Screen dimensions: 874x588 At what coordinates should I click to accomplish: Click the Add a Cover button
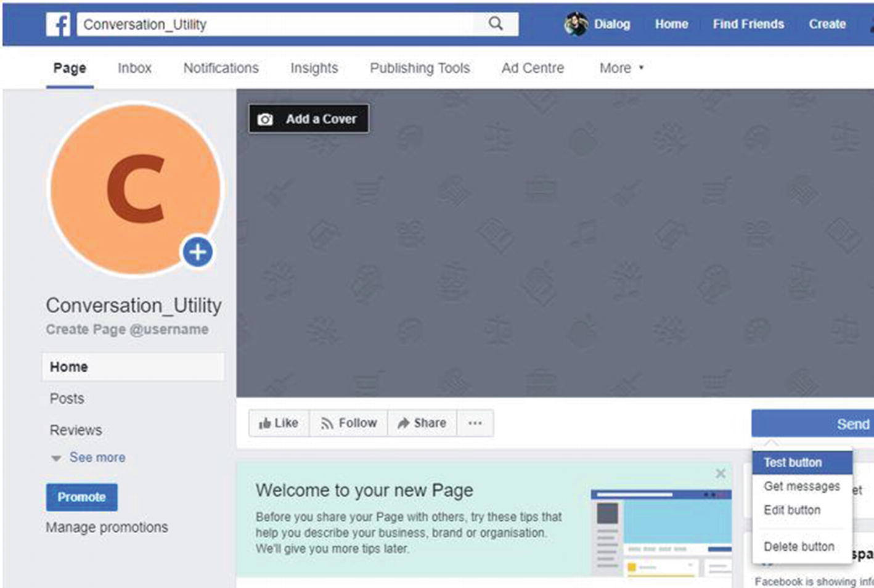pos(309,118)
